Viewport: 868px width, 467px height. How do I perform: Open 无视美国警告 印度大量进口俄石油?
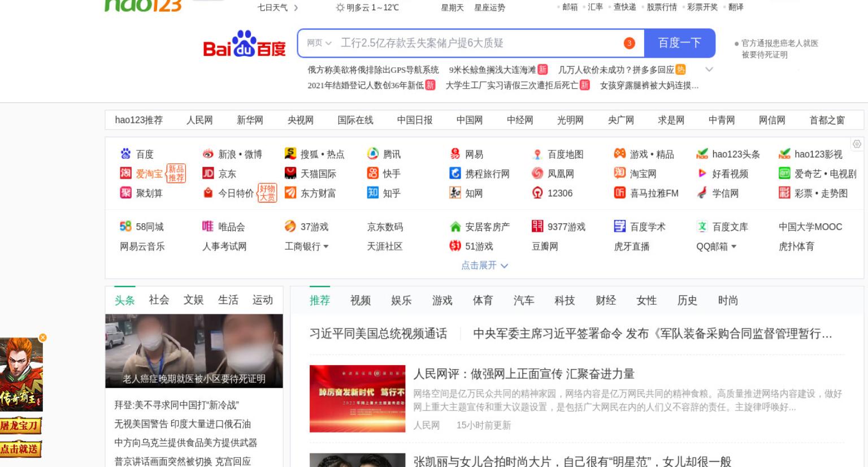click(x=183, y=423)
